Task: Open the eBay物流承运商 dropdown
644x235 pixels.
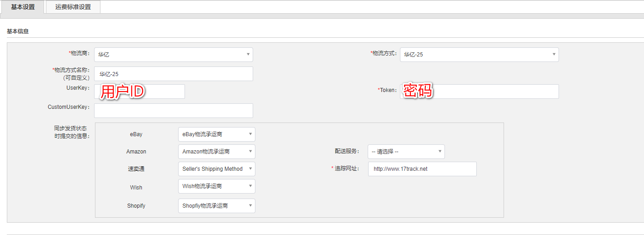Action: (216, 134)
